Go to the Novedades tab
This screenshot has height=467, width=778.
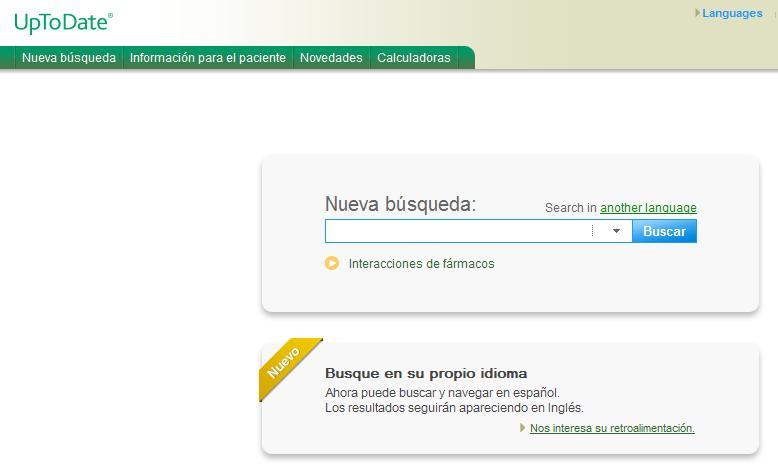pos(331,58)
